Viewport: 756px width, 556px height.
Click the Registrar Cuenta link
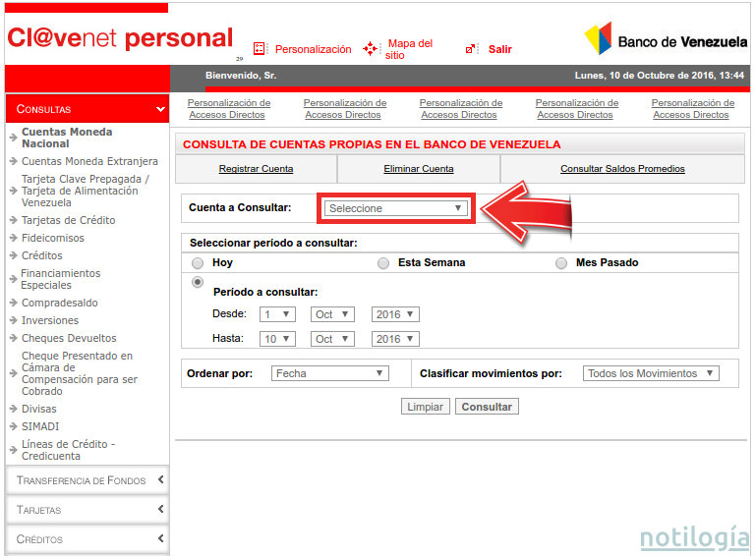[256, 169]
